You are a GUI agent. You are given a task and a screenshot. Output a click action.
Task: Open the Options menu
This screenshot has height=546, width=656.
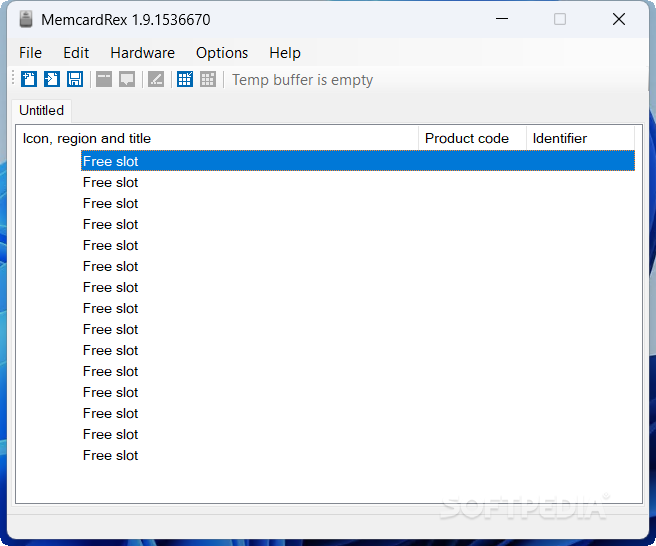tap(222, 53)
